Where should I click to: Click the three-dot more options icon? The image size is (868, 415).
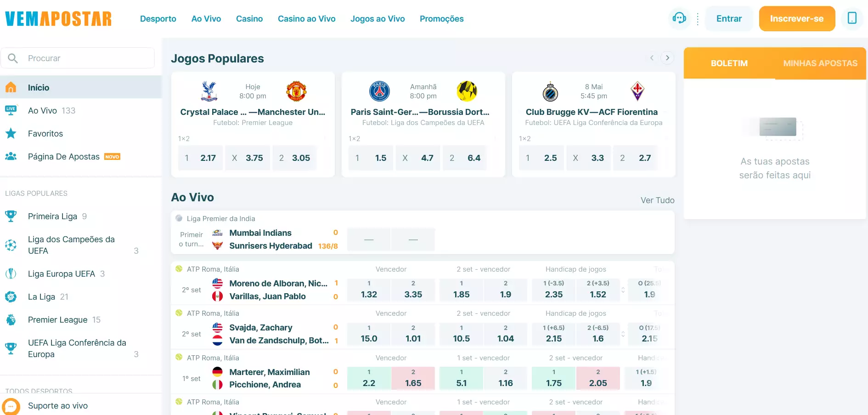pos(698,19)
